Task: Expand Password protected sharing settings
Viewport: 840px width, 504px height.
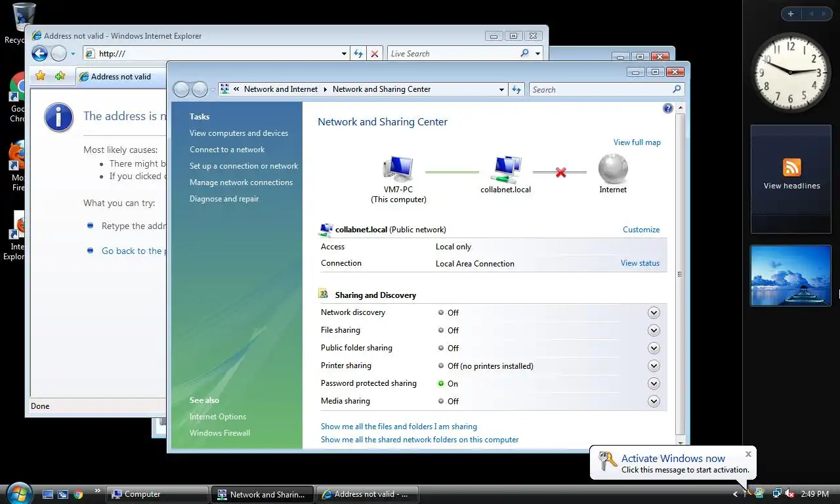Action: point(654,384)
